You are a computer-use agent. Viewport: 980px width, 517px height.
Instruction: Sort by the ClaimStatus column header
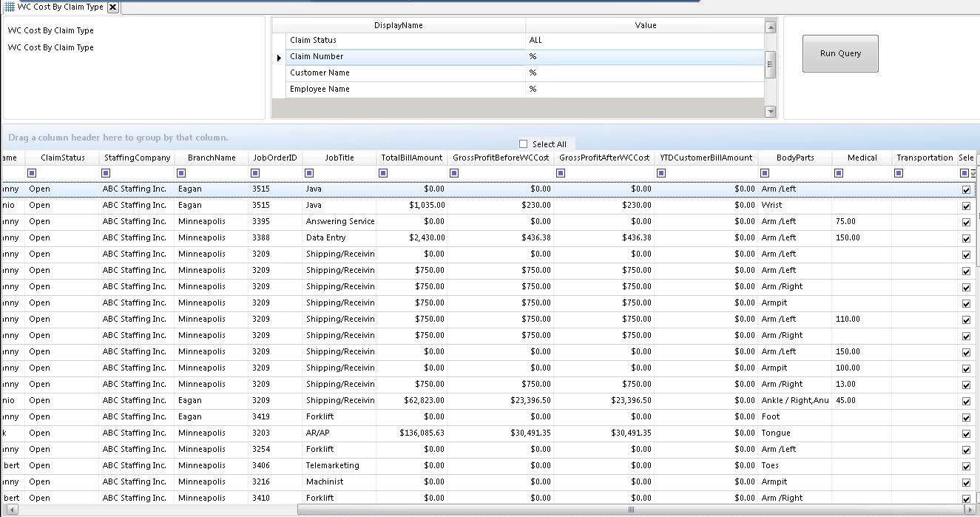(x=63, y=158)
